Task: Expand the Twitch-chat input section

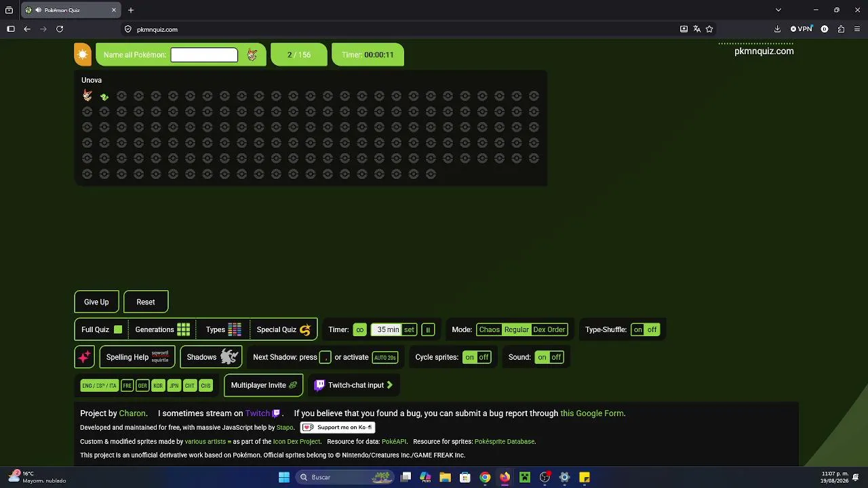Action: [x=354, y=385]
